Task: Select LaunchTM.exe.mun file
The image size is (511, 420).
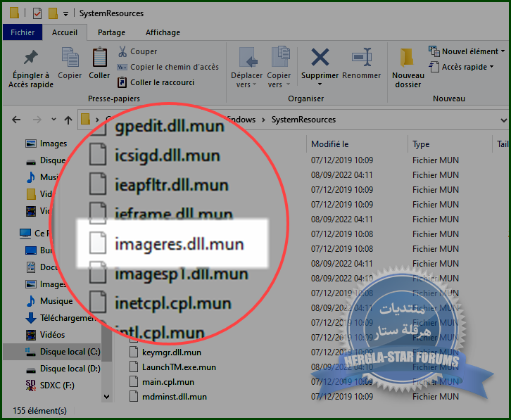Action: pyautogui.click(x=179, y=367)
